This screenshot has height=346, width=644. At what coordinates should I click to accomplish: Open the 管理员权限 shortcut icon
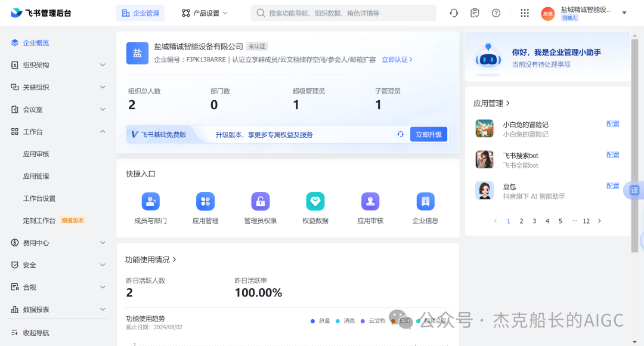(x=261, y=202)
